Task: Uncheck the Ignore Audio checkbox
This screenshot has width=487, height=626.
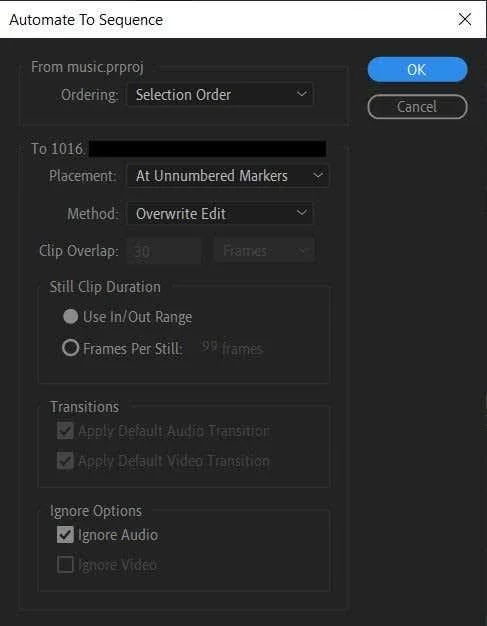Action: [65, 535]
